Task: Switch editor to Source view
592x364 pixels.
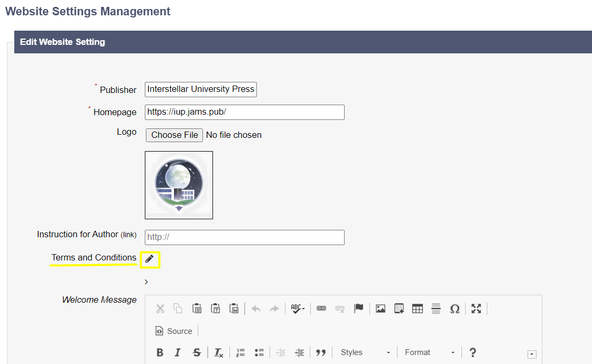Action: click(x=174, y=331)
